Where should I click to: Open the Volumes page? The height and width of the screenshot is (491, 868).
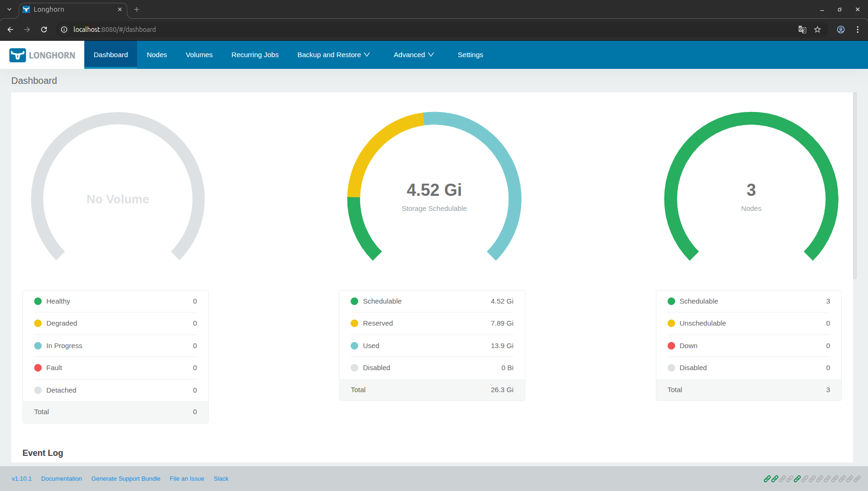(199, 55)
